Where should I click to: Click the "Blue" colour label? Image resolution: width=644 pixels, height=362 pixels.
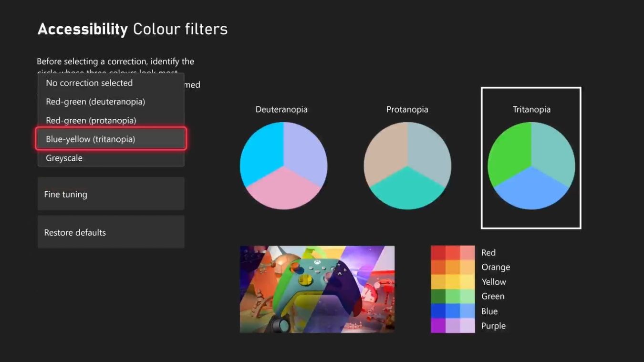click(489, 311)
